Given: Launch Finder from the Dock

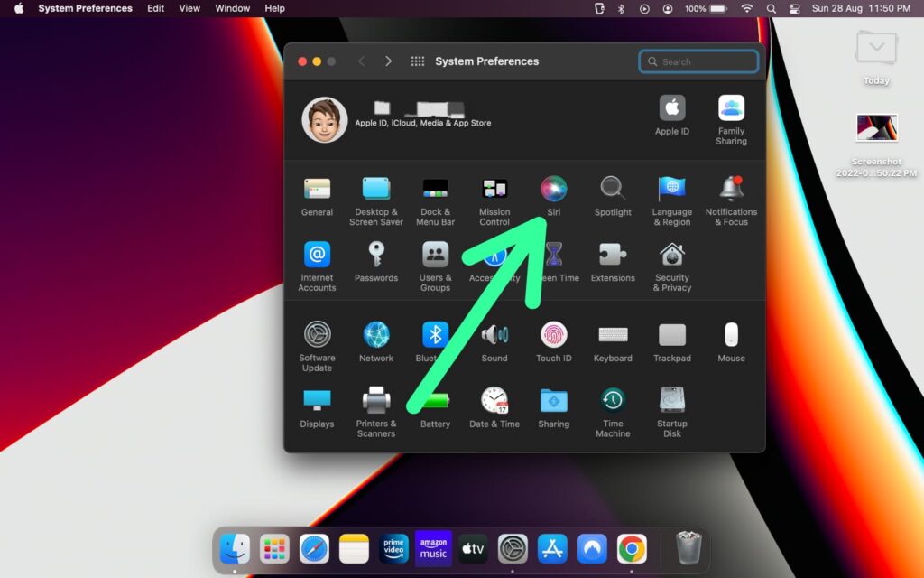Looking at the screenshot, I should pyautogui.click(x=235, y=549).
